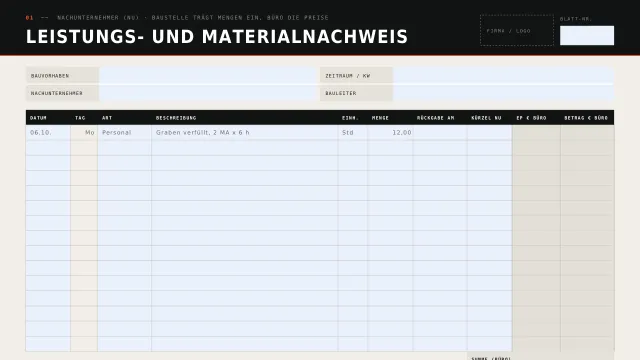Focus the Zeitraum / KW input field
The width and height of the screenshot is (640, 360).
pos(503,76)
